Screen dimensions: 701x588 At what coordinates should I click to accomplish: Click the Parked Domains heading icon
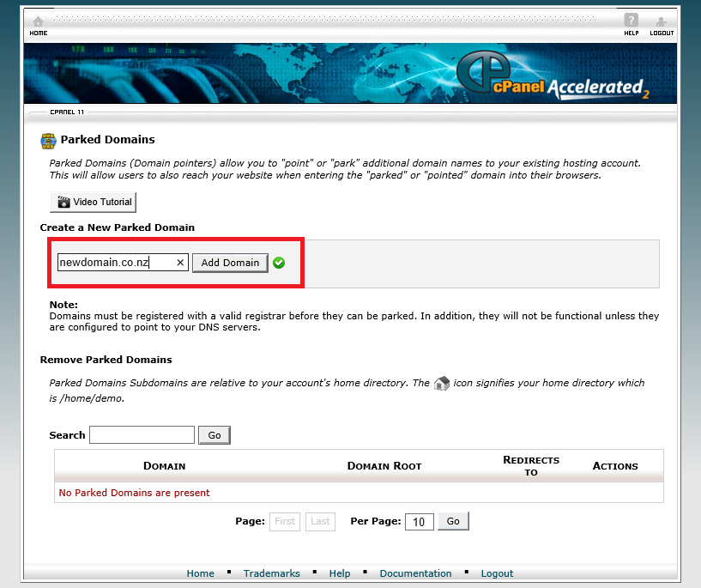point(48,140)
